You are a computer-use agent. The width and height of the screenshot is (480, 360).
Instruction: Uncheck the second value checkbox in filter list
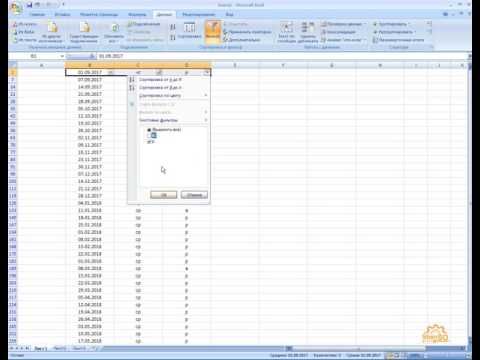click(149, 142)
